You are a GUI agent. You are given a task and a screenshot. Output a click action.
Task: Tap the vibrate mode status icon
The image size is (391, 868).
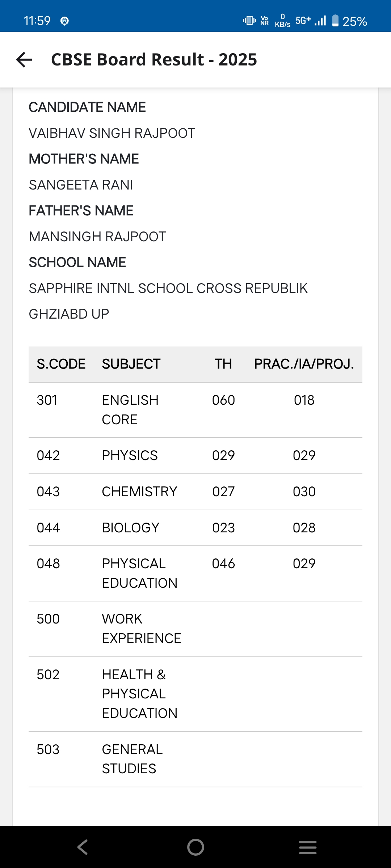coord(249,21)
